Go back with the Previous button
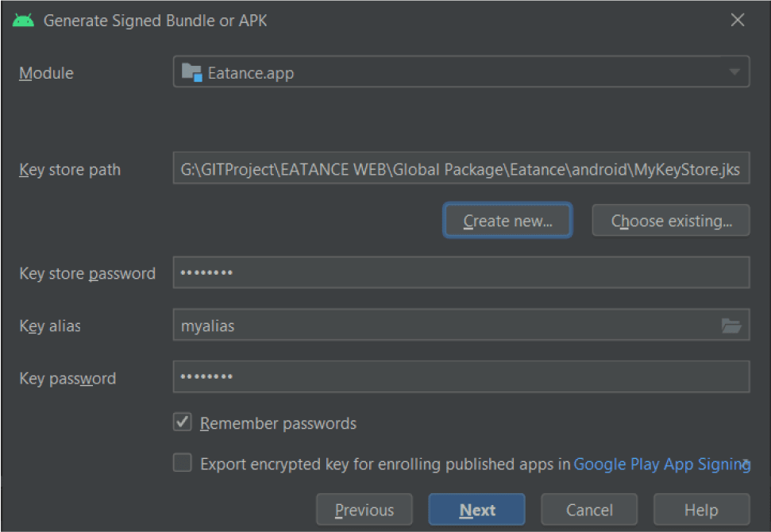771x532 pixels. pos(364,510)
